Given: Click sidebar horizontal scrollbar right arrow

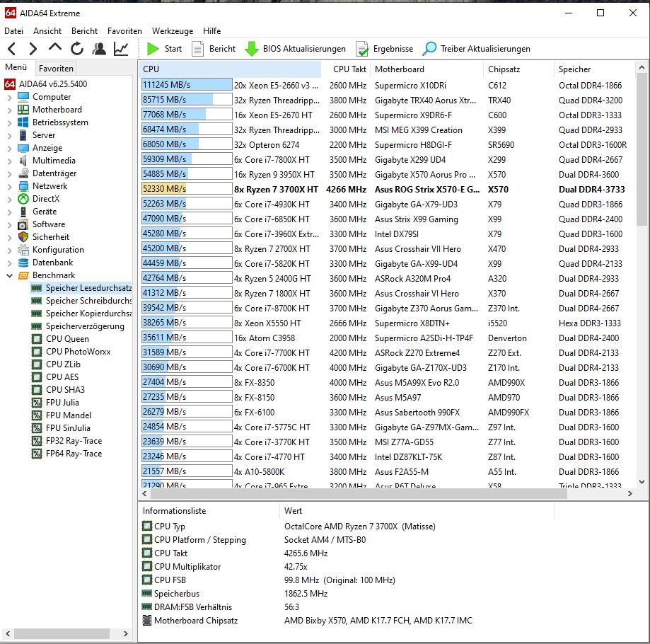Looking at the screenshot, I should click(x=126, y=633).
